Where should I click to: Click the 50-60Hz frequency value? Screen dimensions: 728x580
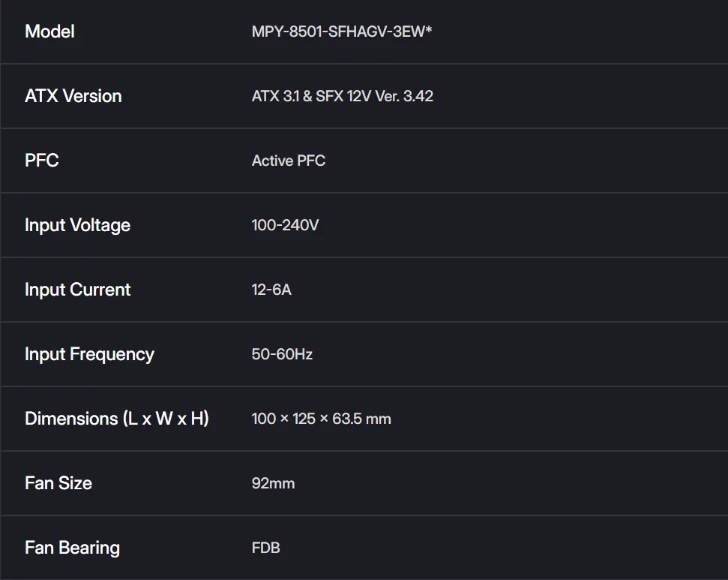click(282, 354)
